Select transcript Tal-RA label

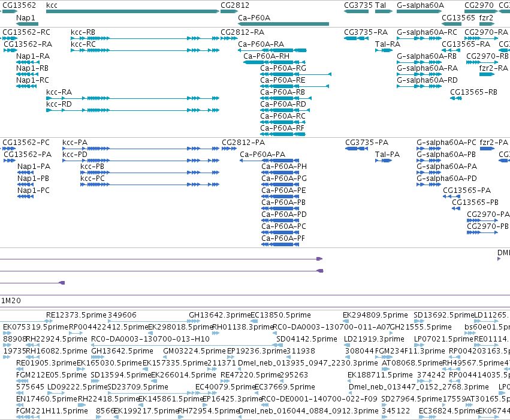click(x=388, y=44)
